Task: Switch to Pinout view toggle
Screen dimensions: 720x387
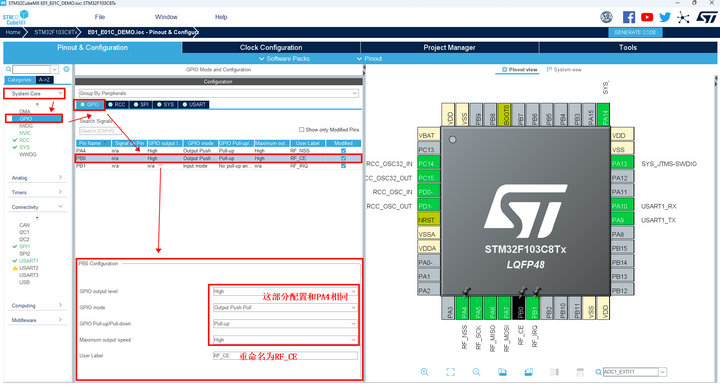Action: click(519, 69)
